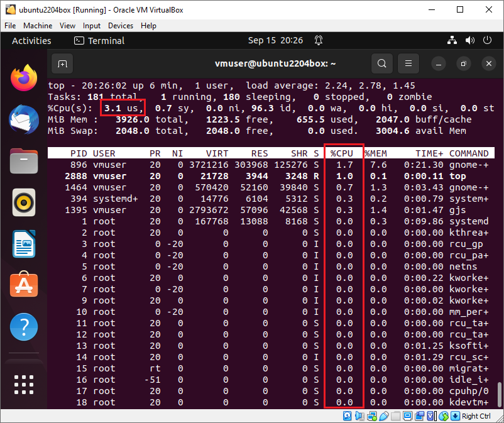The image size is (504, 423).
Task: Click the netns process row
Action: tap(271, 266)
